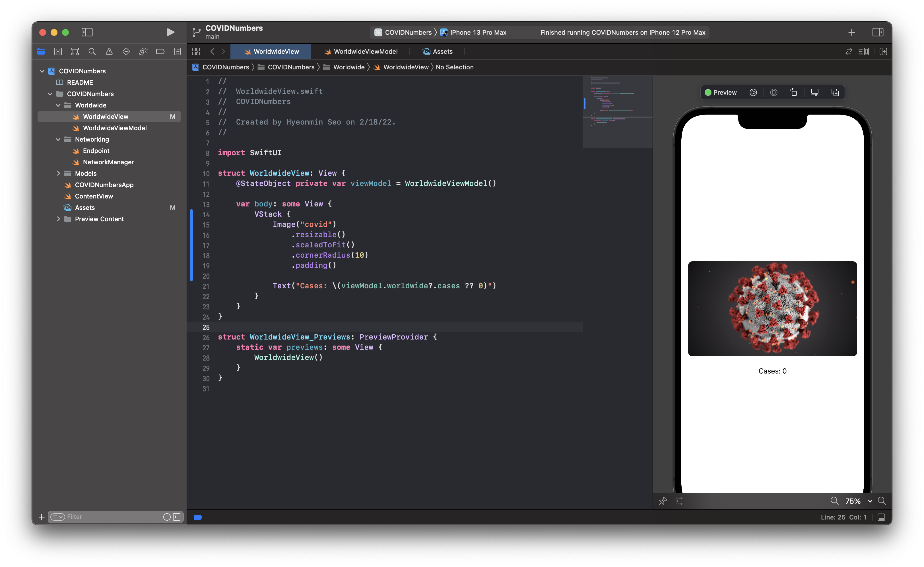Toggle the right inspector panel
Image resolution: width=924 pixels, height=567 pixels.
click(878, 32)
